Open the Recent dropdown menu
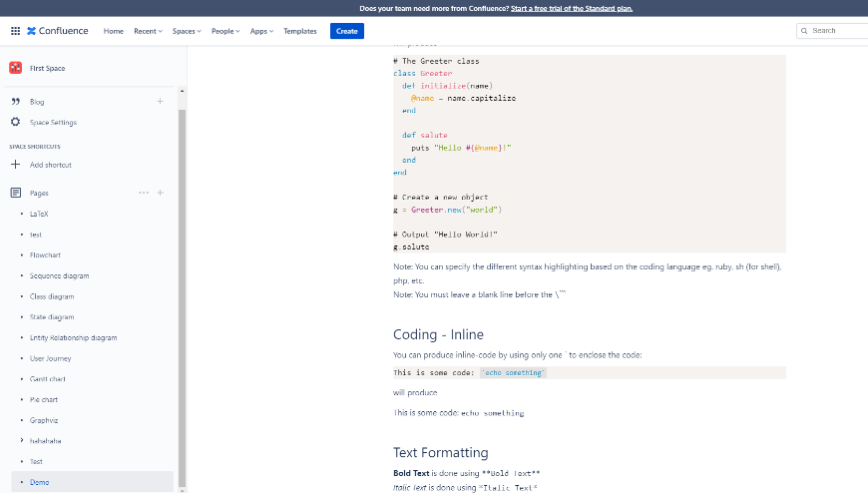The image size is (868, 493). pos(148,31)
